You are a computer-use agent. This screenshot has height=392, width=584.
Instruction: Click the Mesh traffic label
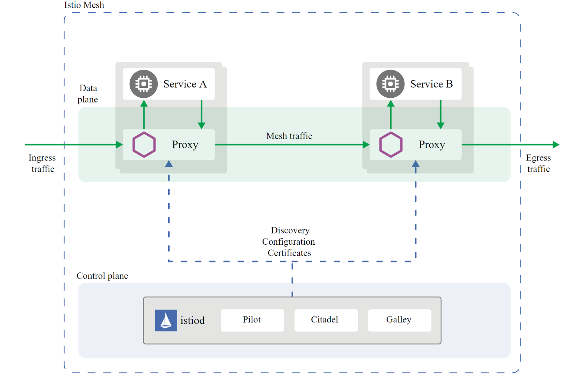coord(289,136)
